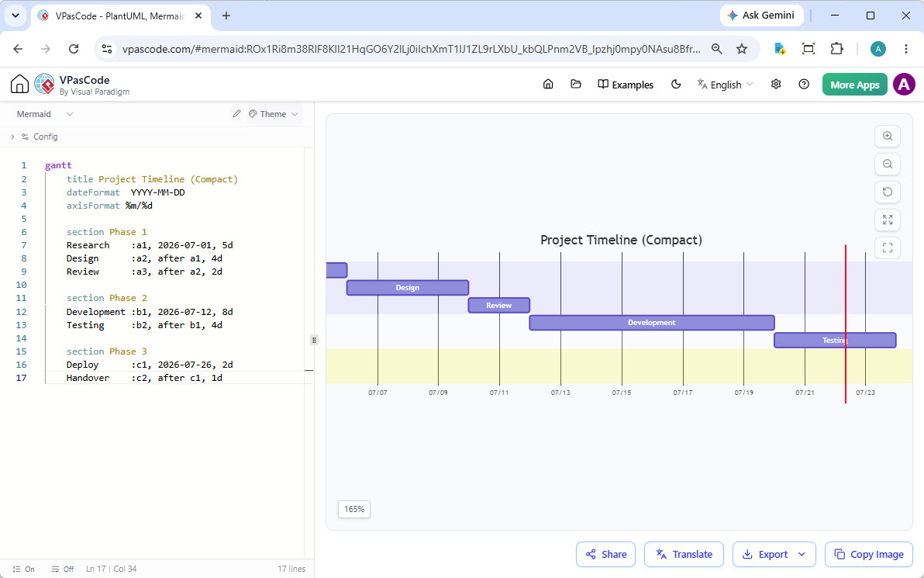This screenshot has width=924, height=578.
Task: Open settings with the gear icon
Action: tap(776, 85)
